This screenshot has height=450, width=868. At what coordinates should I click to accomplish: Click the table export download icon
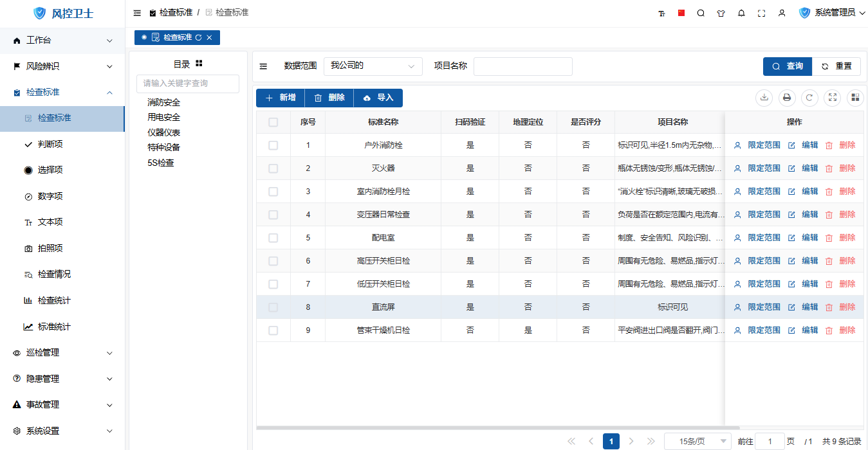pyautogui.click(x=764, y=98)
